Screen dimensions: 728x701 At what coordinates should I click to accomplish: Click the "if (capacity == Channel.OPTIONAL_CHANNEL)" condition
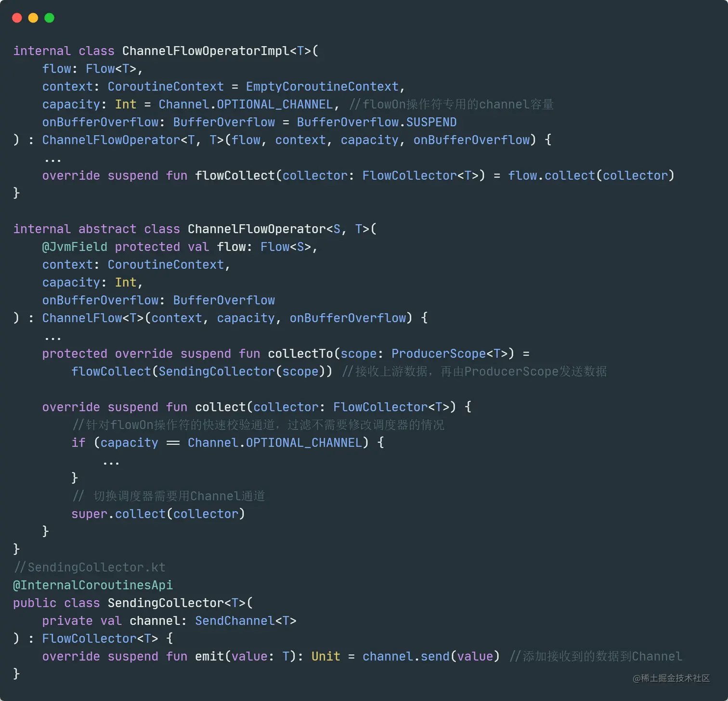pyautogui.click(x=220, y=443)
